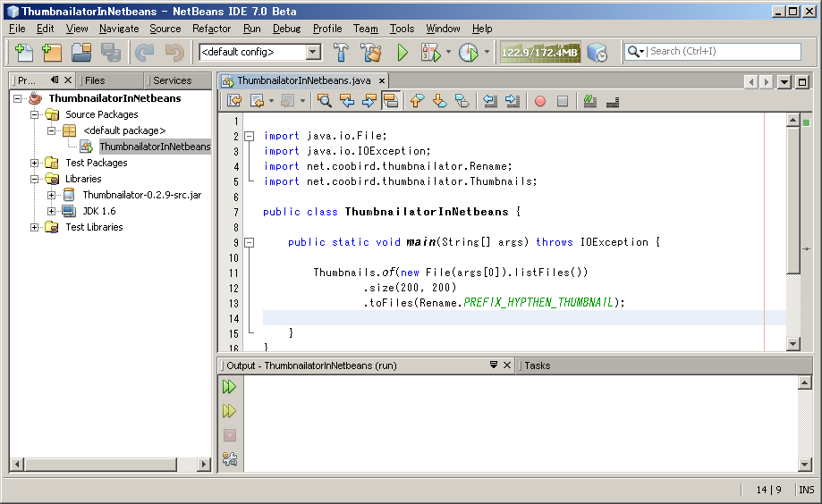Click the Build Main Project hammer icon
This screenshot has width=822, height=504.
click(341, 53)
